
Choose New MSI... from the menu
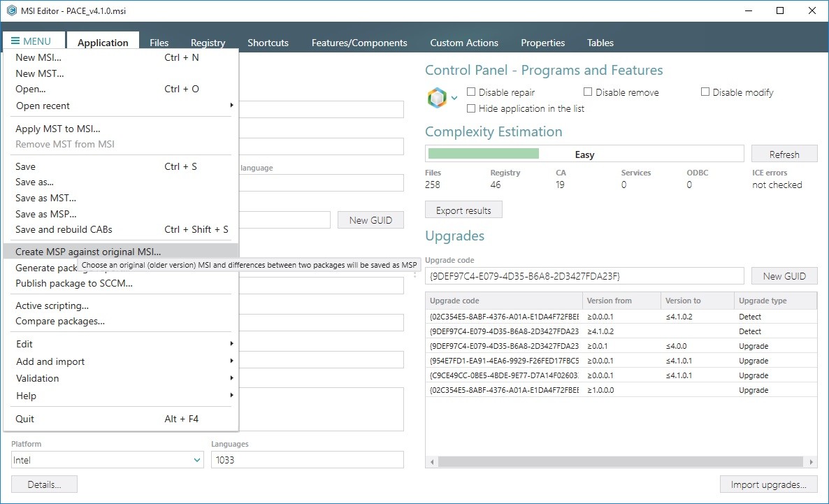click(x=120, y=57)
